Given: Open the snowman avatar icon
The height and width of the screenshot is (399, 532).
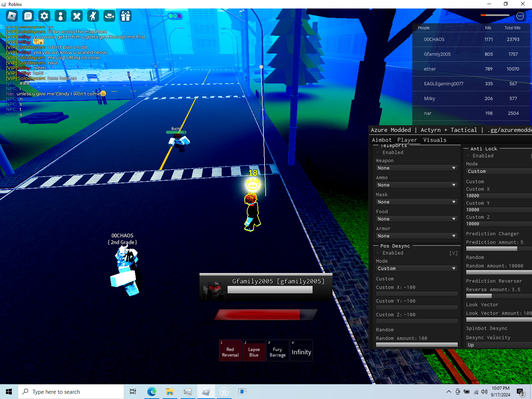Looking at the screenshot, I should point(61,16).
